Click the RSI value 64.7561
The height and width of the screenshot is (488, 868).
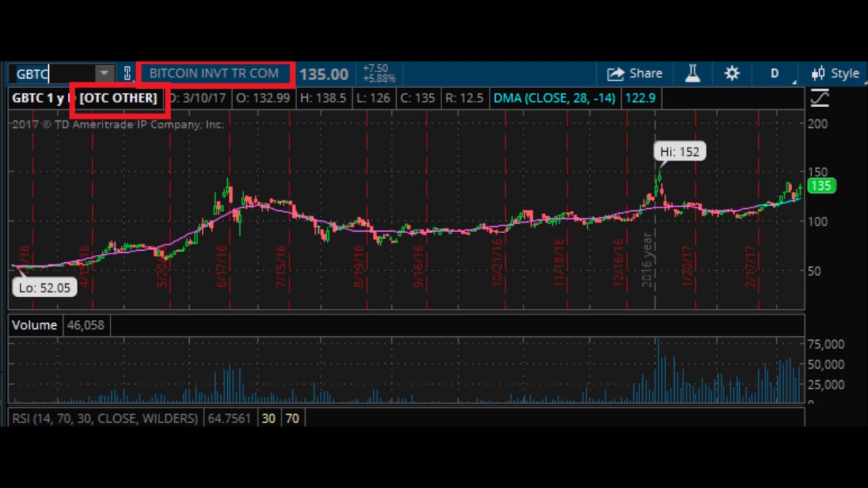click(229, 418)
